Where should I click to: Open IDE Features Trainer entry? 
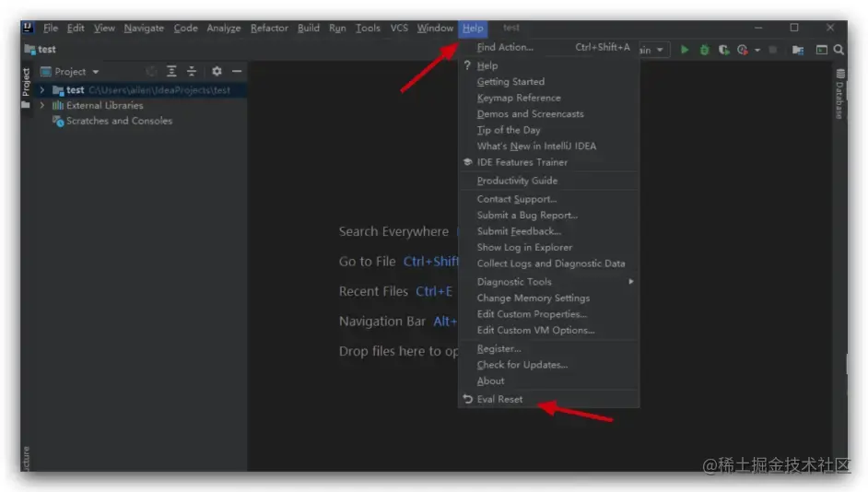tap(548, 162)
